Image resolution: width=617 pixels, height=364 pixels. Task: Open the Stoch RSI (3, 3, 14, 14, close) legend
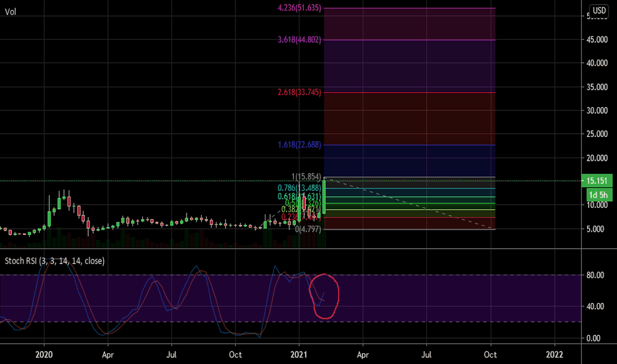(x=55, y=261)
